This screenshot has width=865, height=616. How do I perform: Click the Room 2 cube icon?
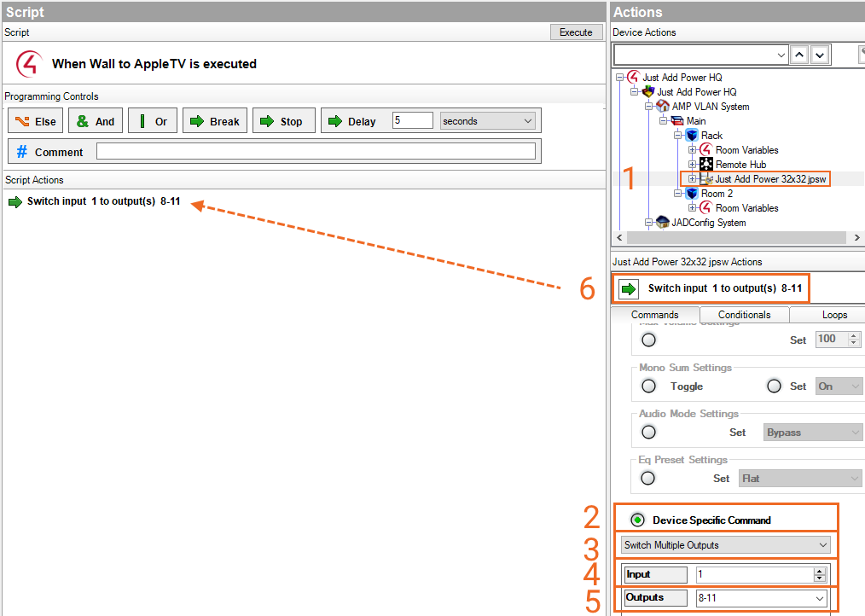tap(692, 193)
